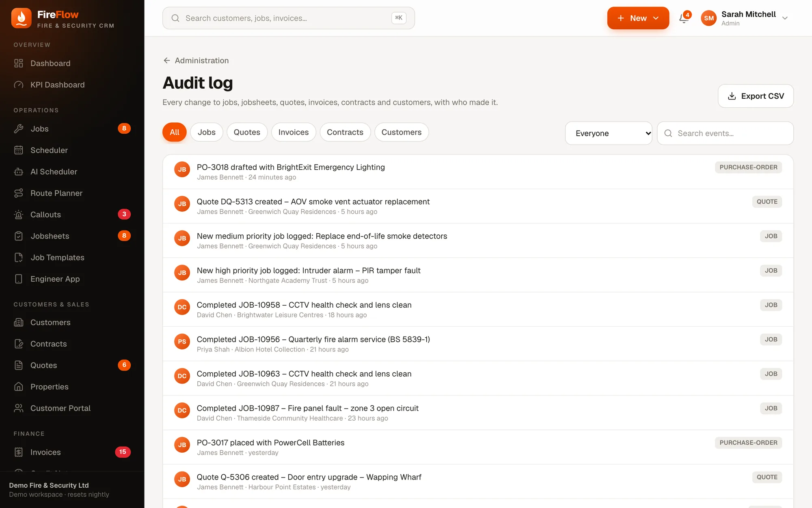Expand the New button menu

(638, 18)
